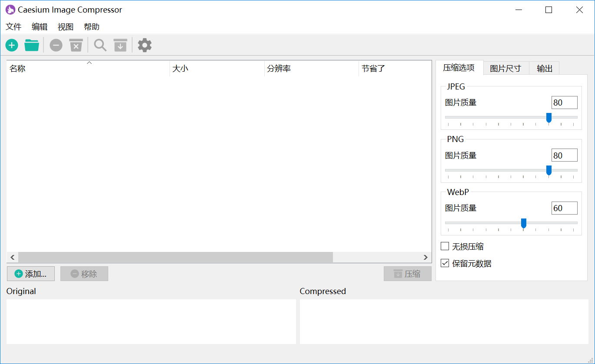Click the Caesium app logo icon
This screenshot has width=595, height=364.
point(10,10)
